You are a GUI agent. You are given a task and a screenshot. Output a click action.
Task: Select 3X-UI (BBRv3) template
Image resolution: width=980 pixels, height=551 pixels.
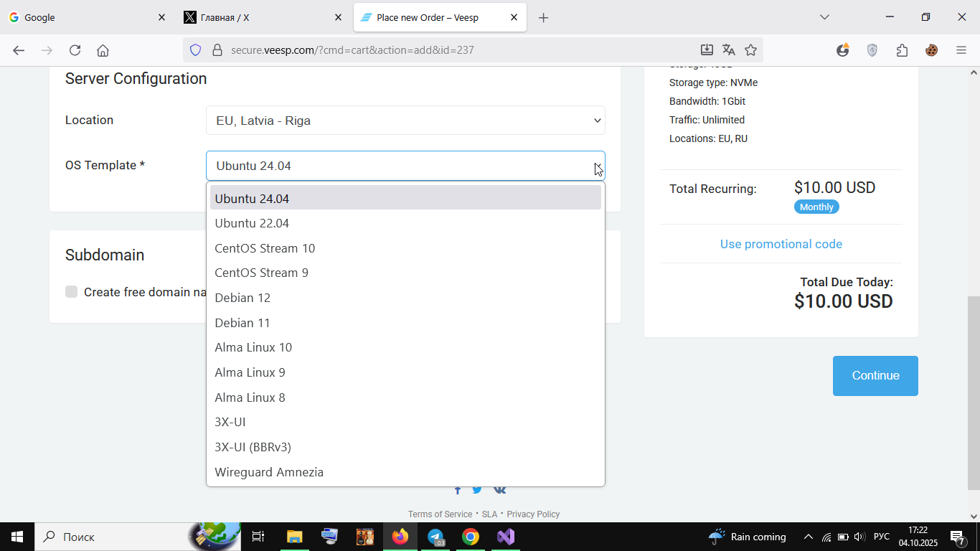click(x=405, y=447)
